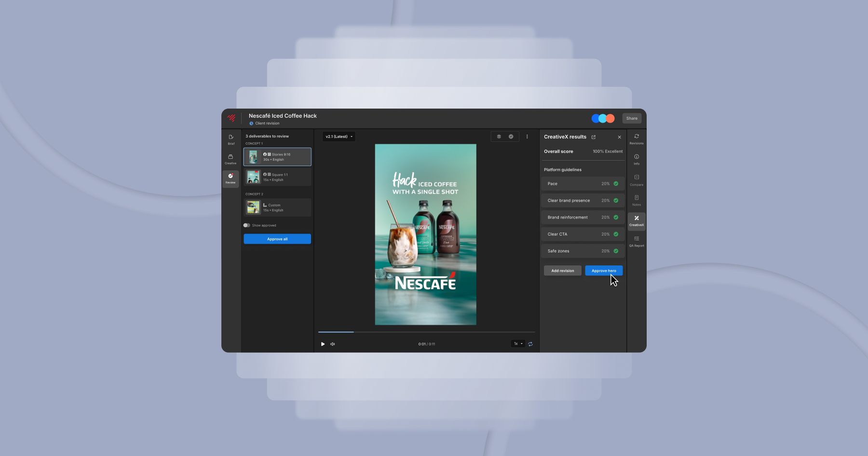Open the v2.1 (Latest) version dropdown
868x456 pixels.
pos(339,137)
